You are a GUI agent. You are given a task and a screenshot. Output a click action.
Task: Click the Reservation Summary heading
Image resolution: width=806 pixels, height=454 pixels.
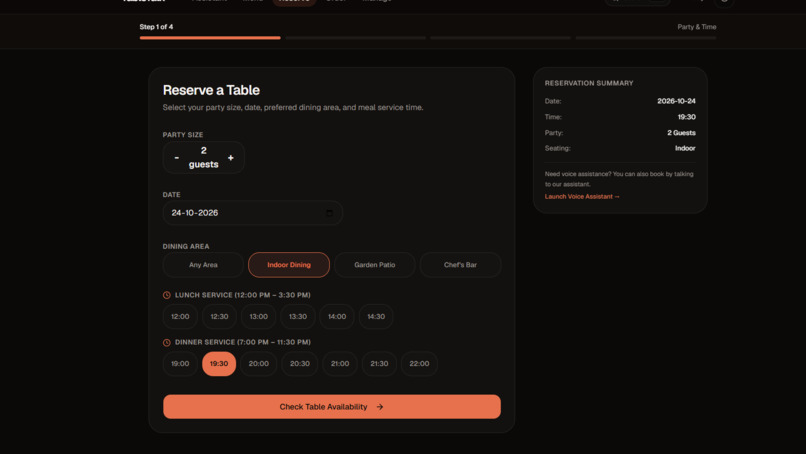(589, 83)
